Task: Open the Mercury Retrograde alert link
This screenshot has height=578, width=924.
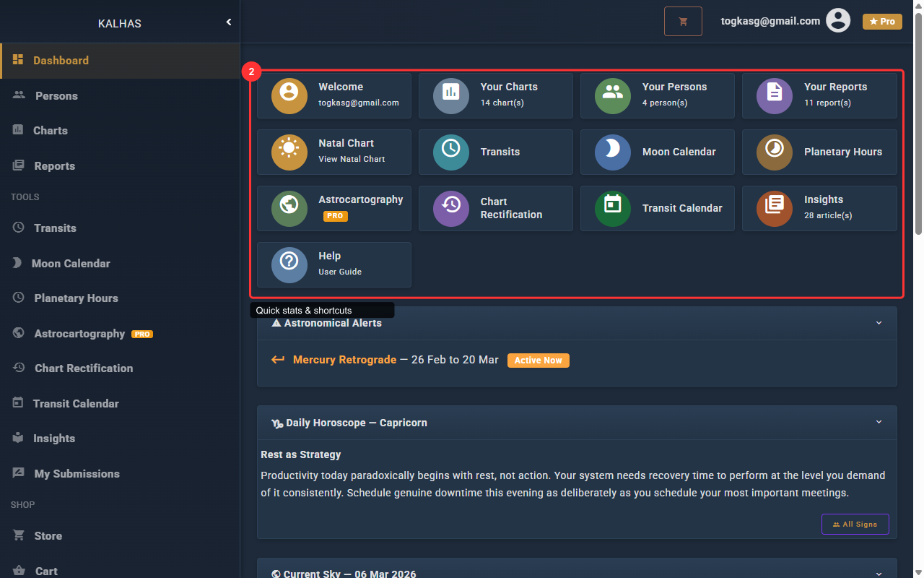Action: pos(344,360)
